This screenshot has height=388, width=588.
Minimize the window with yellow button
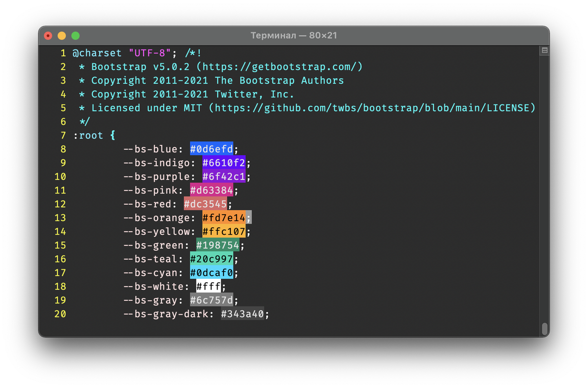tap(62, 36)
